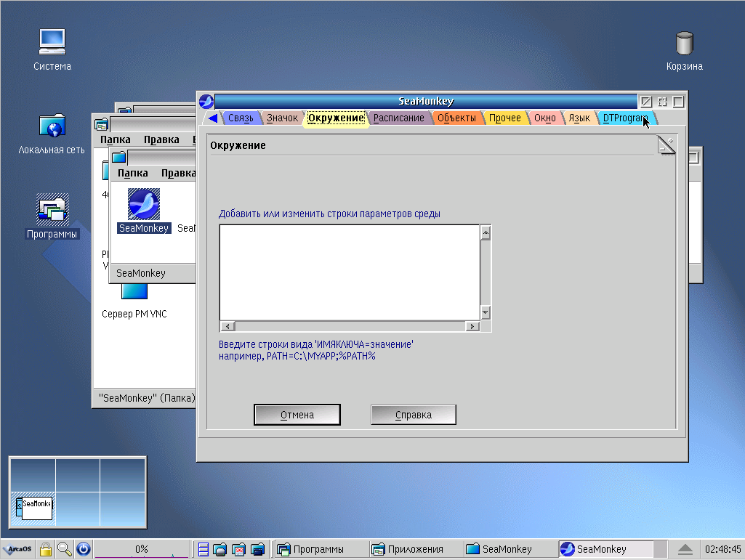This screenshot has width=745, height=560.
Task: Click the SeaMonkey status line in folder window
Action: [140, 273]
